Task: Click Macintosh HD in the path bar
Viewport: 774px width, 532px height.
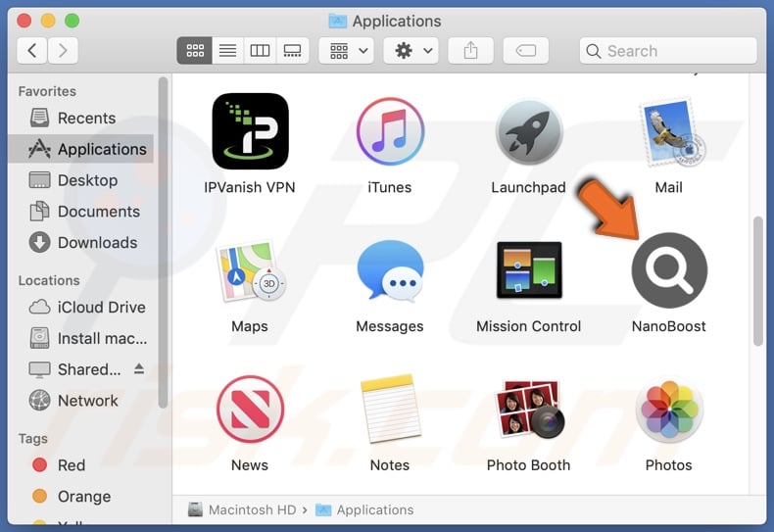Action: (x=242, y=509)
